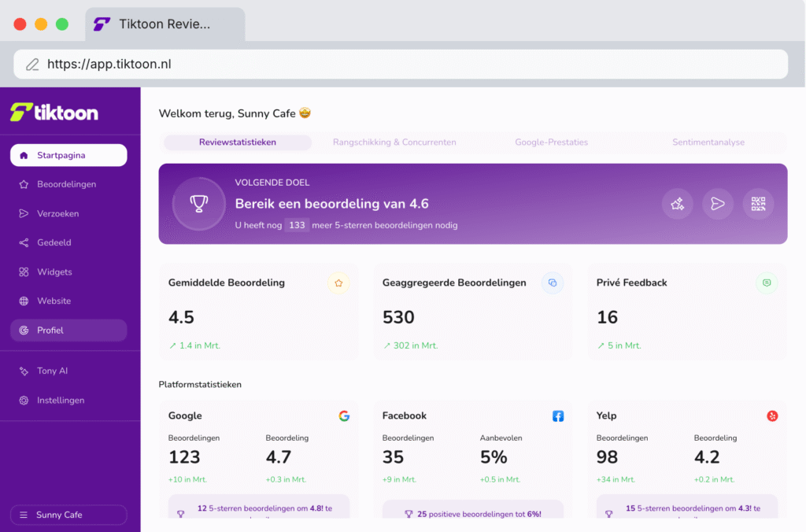
Task: Open the Google-Prestaties tab
Action: [551, 142]
